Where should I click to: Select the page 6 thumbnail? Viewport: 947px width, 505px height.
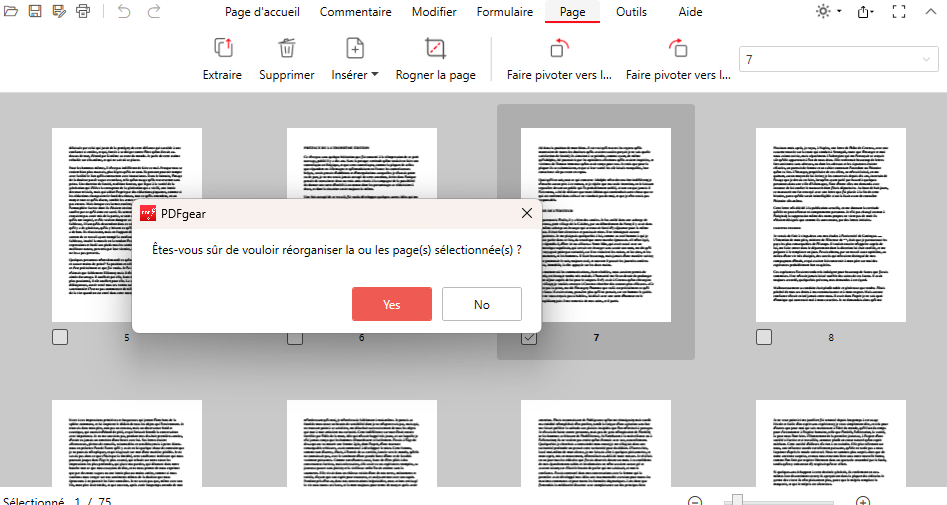(x=362, y=163)
